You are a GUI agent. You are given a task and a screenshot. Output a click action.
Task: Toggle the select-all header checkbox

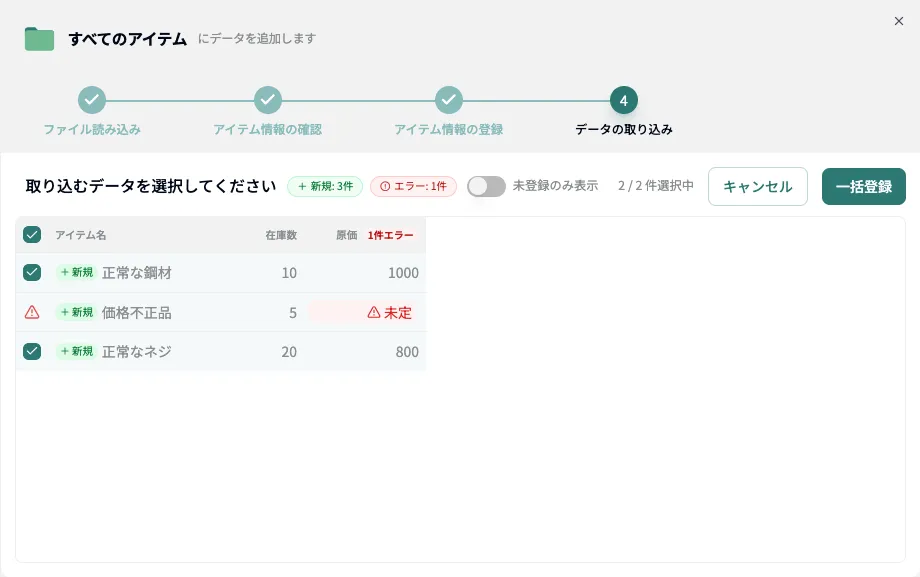pyautogui.click(x=32, y=235)
